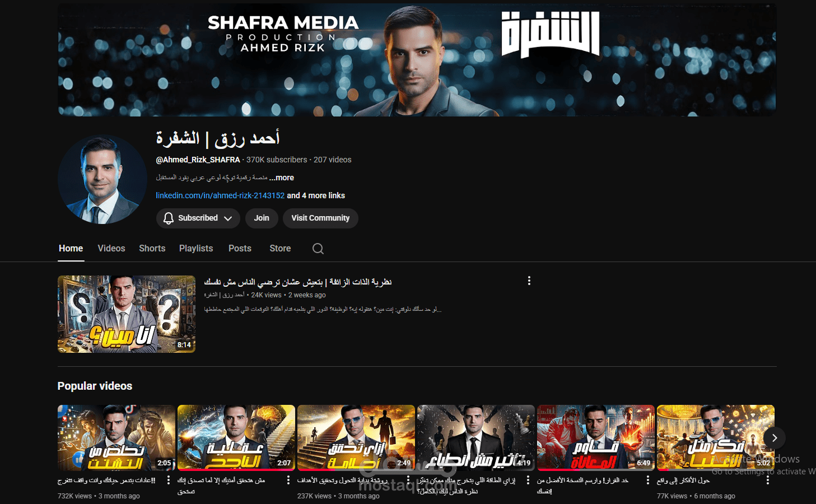Expand the channel description with more
Screen dimensions: 816x504
282,178
